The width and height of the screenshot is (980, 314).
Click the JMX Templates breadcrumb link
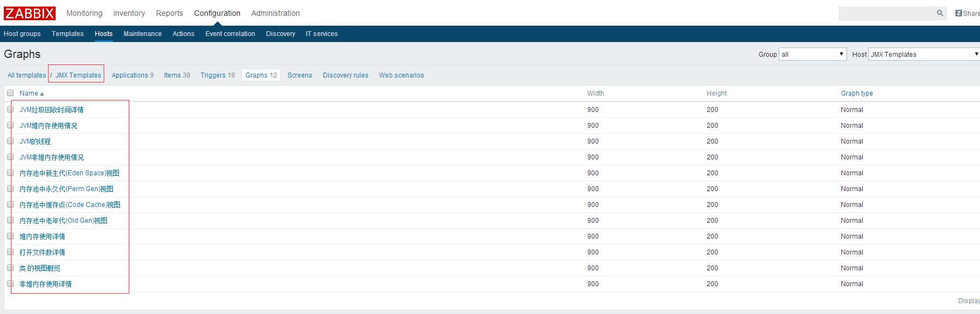pos(79,75)
